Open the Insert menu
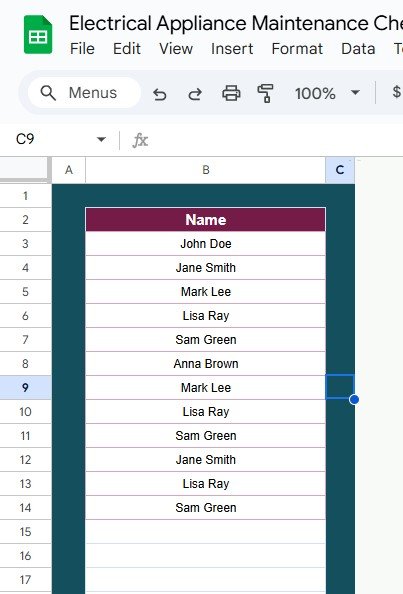403x594 pixels. pyautogui.click(x=232, y=49)
